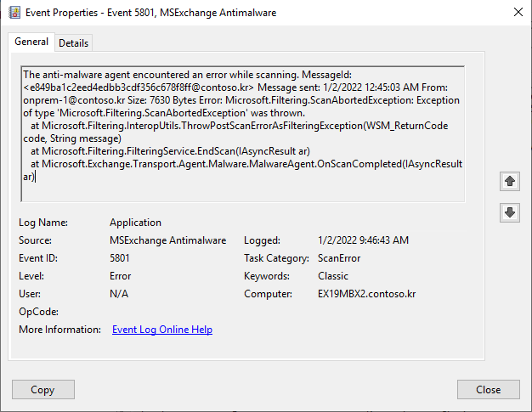Copy the event details

[43, 390]
